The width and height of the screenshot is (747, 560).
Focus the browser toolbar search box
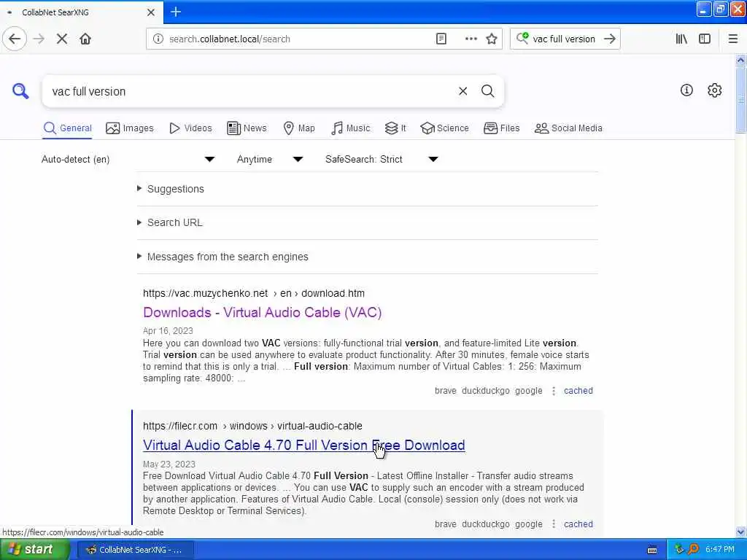(564, 39)
